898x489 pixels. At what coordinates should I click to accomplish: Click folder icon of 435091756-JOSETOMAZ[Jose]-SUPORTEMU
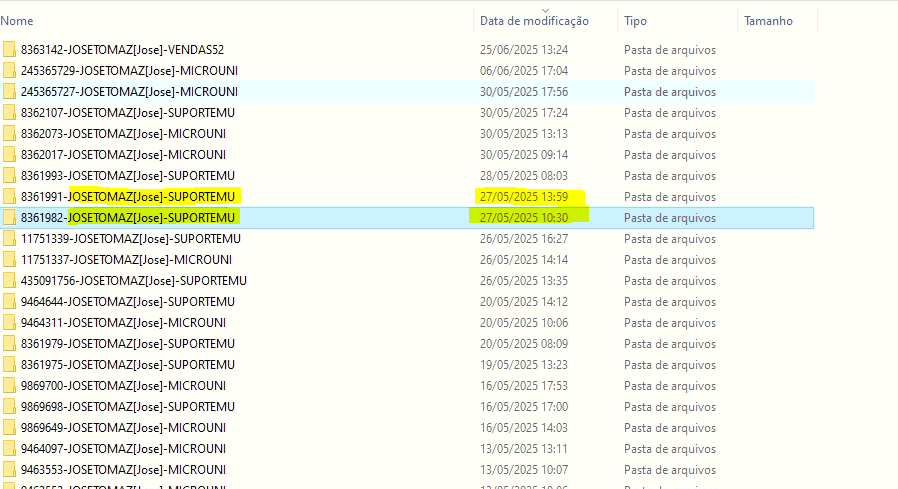(x=9, y=281)
